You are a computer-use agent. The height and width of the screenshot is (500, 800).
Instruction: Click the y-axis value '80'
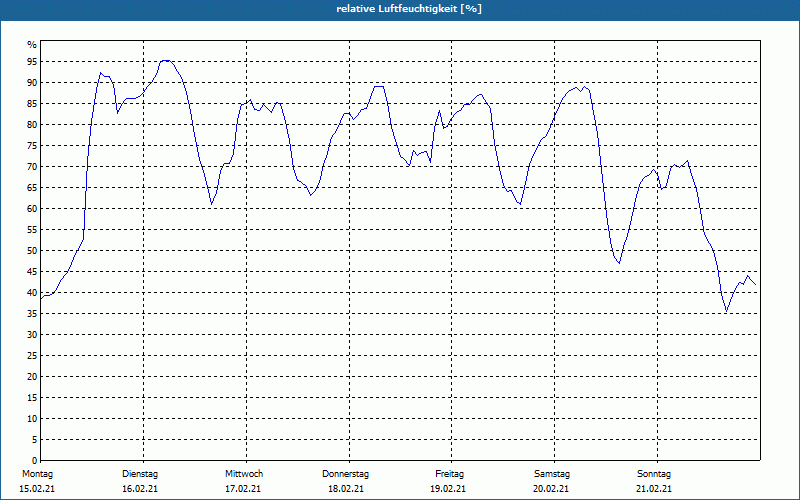tap(32, 124)
